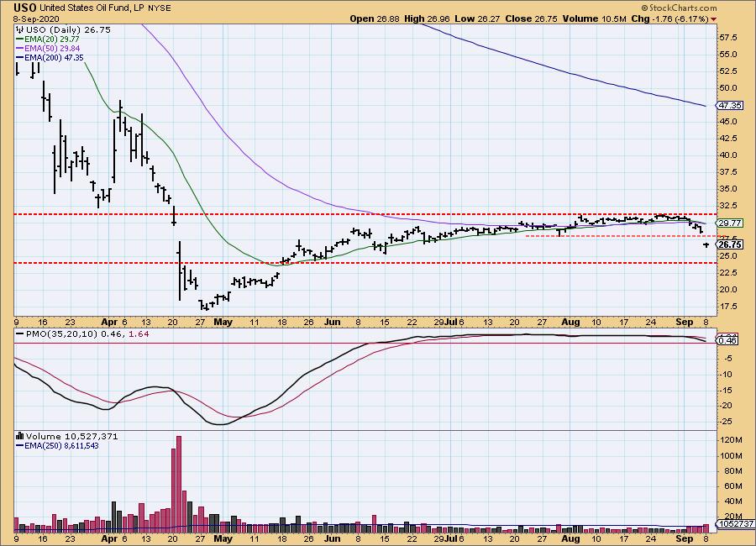Click the USO ticker symbol in the title
The width and height of the screenshot is (756, 546).
(x=24, y=8)
